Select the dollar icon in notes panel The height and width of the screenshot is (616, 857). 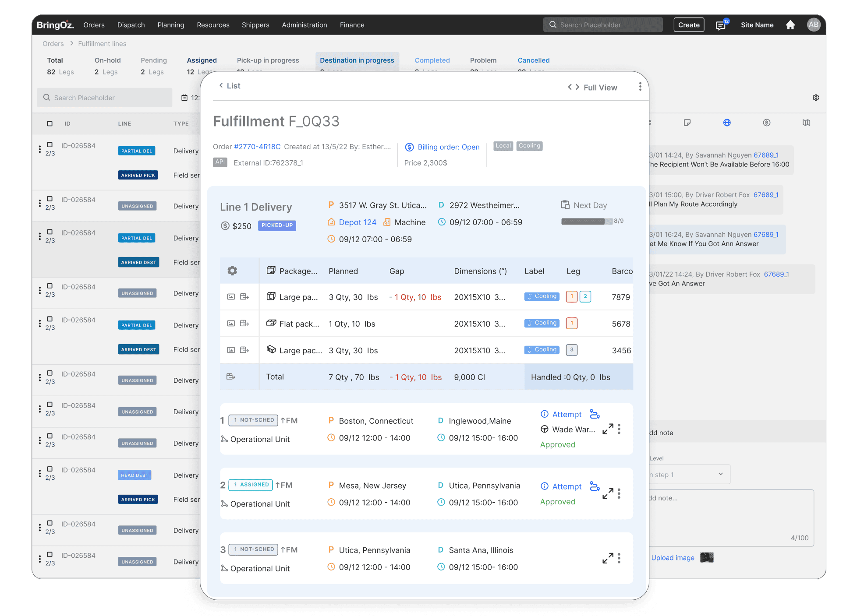coord(767,123)
